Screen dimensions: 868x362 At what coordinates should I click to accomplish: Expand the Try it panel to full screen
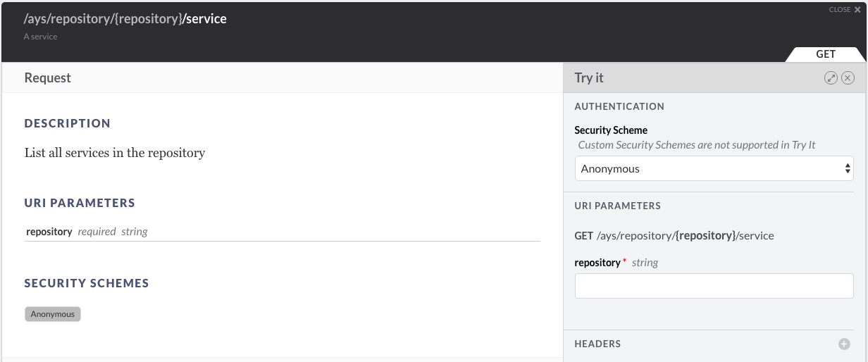[831, 78]
